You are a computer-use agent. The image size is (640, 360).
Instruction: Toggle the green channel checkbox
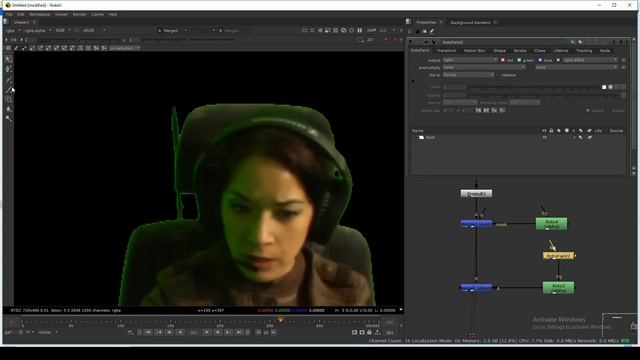pos(519,60)
